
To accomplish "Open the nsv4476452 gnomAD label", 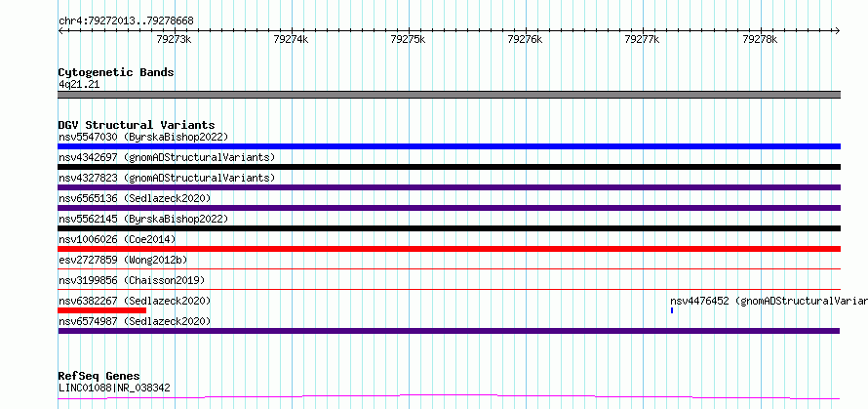I will 769,301.
